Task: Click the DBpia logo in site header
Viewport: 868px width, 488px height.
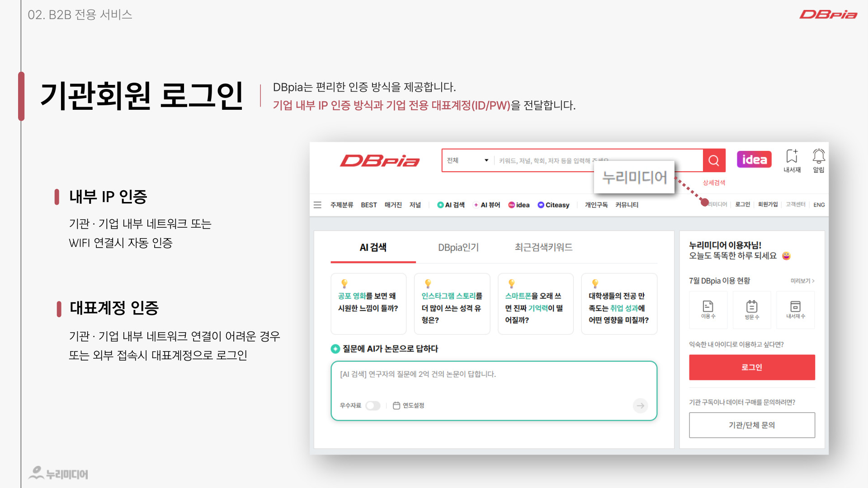Action: [380, 161]
